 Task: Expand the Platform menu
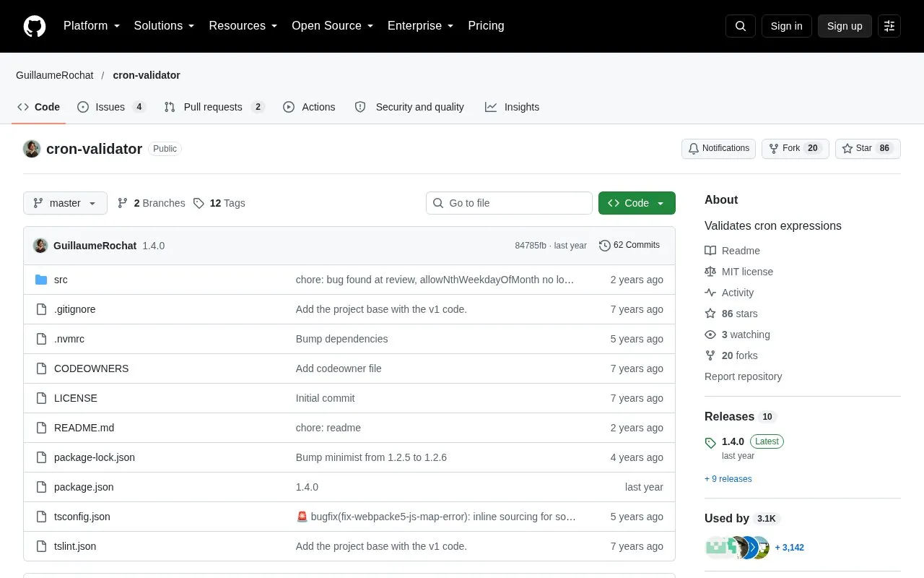tap(92, 26)
